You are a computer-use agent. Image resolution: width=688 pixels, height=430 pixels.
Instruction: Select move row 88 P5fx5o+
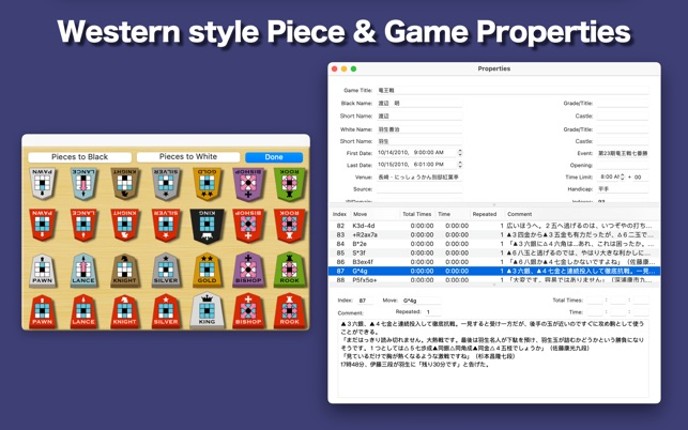point(494,280)
